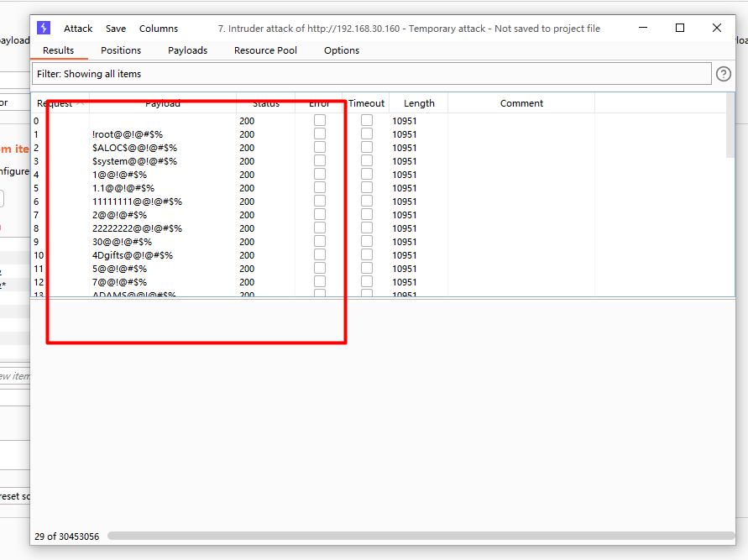Screen dimensions: 748x560
Task: Sort results by the Payload column header
Action: (x=163, y=102)
